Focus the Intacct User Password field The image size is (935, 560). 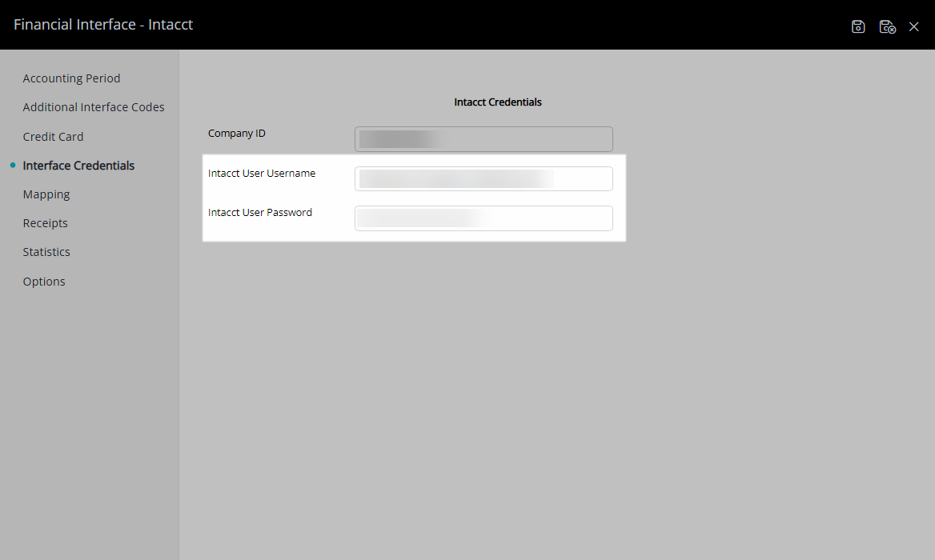tap(484, 218)
